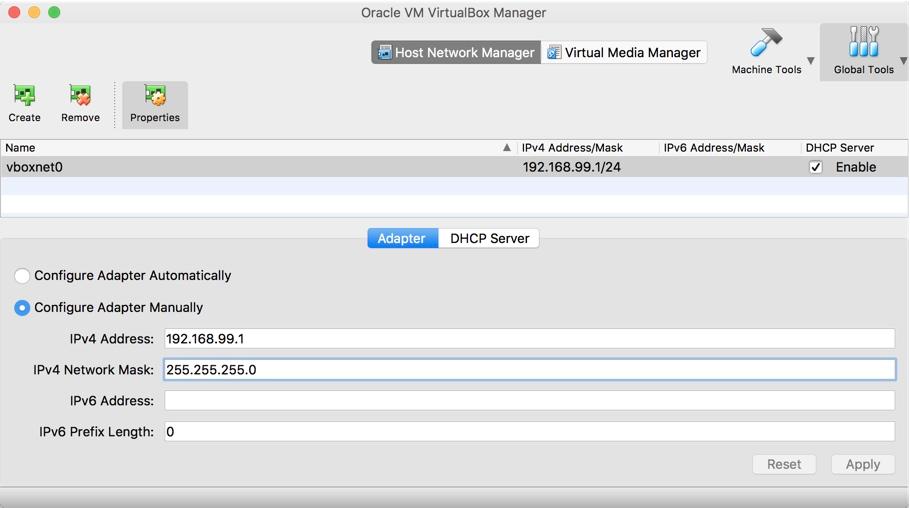This screenshot has width=910, height=508.
Task: Open Host Network Manager
Action: coord(456,53)
